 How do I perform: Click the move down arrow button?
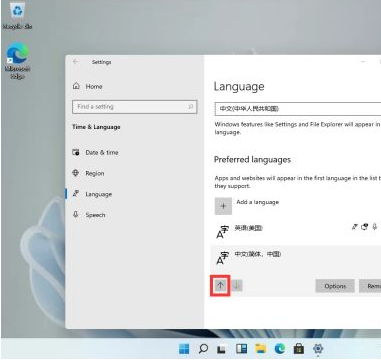click(x=237, y=285)
